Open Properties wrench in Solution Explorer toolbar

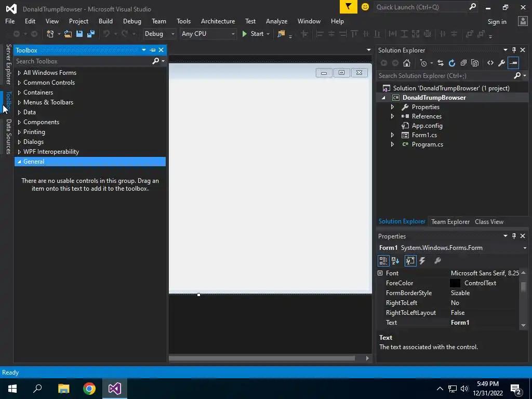click(502, 63)
